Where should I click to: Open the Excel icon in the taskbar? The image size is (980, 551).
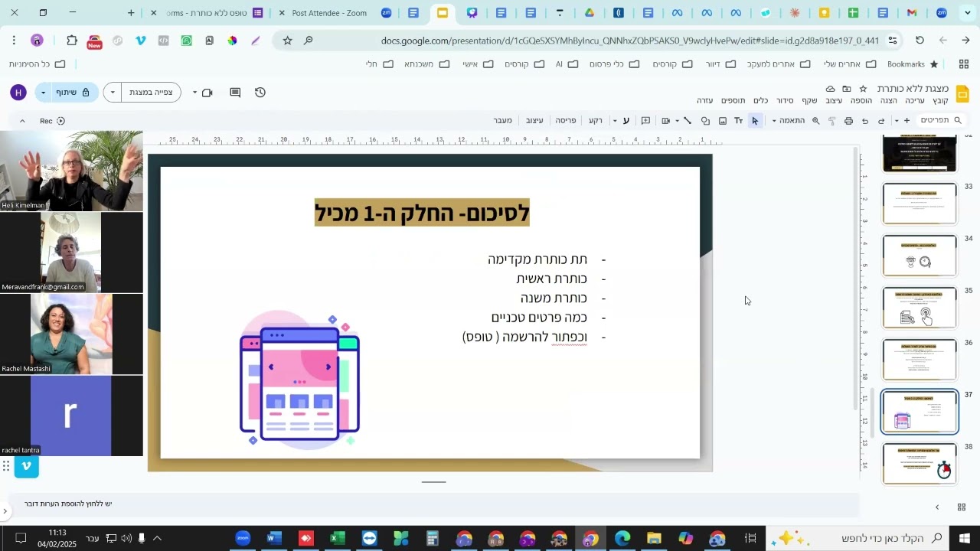coord(338,539)
